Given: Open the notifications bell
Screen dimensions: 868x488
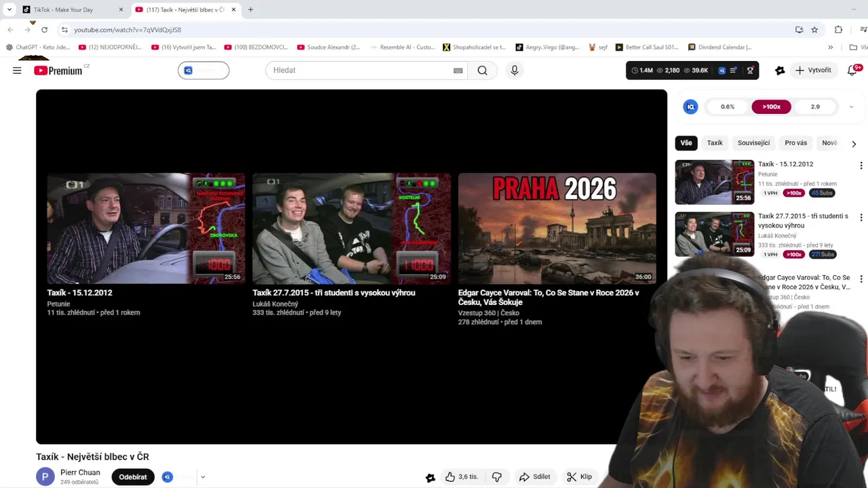Looking at the screenshot, I should tap(853, 70).
